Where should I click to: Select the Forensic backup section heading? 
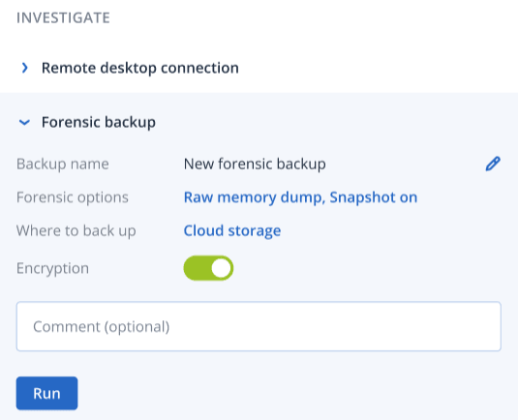click(99, 122)
